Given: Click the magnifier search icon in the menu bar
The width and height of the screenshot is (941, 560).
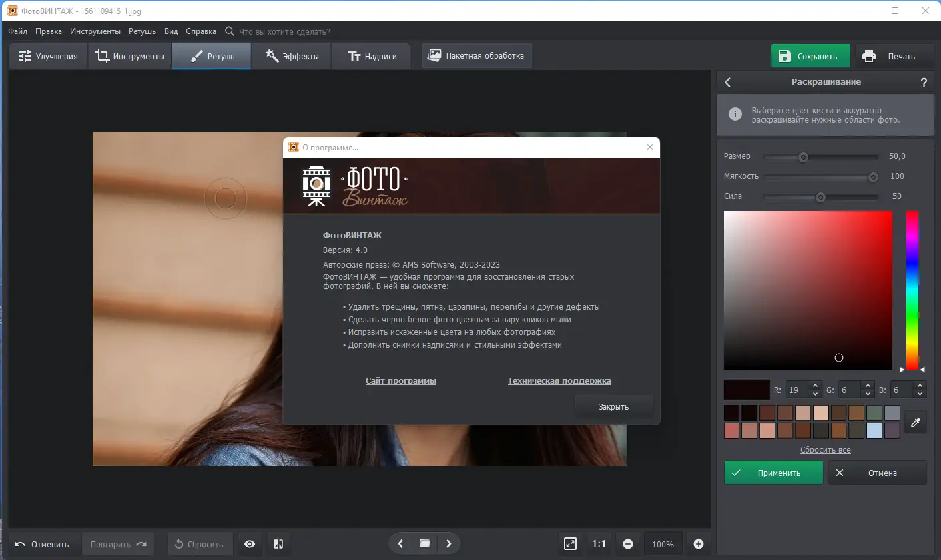Looking at the screenshot, I should pos(230,31).
